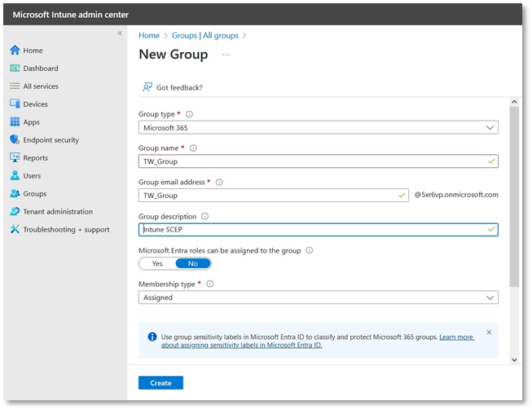
Task: Select the Endpoint security shield icon
Action: [x=15, y=140]
